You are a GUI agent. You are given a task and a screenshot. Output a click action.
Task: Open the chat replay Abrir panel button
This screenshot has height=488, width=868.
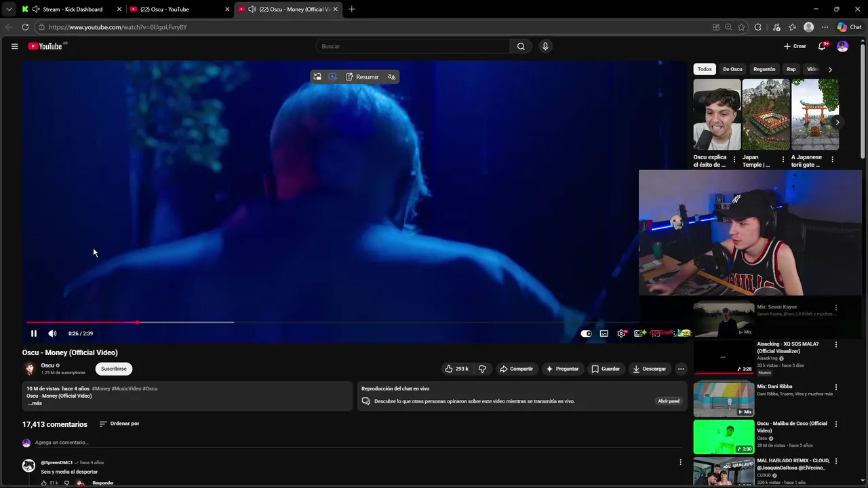(x=668, y=401)
